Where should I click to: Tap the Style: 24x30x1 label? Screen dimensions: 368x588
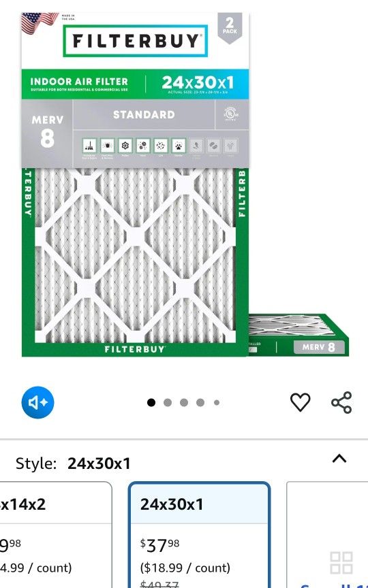[x=73, y=463]
